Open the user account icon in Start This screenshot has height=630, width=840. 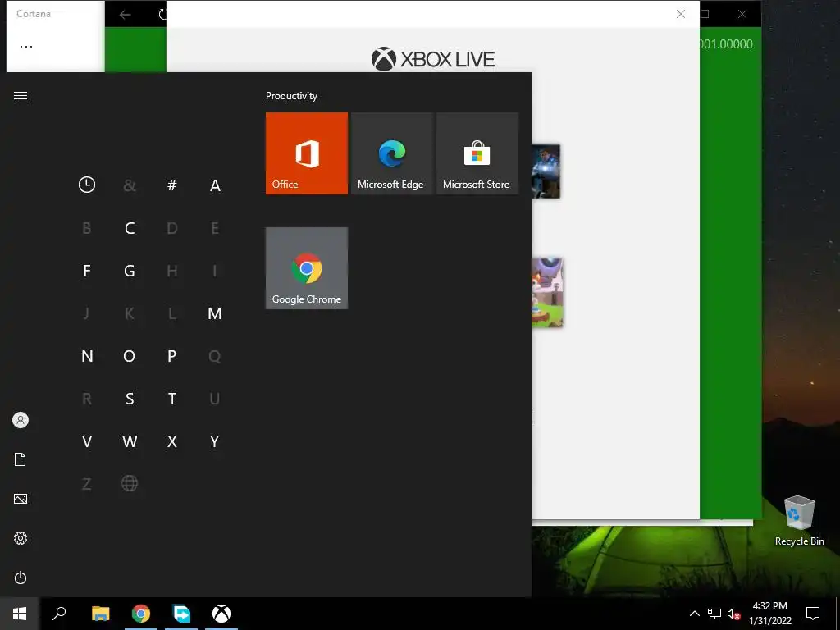pos(21,420)
